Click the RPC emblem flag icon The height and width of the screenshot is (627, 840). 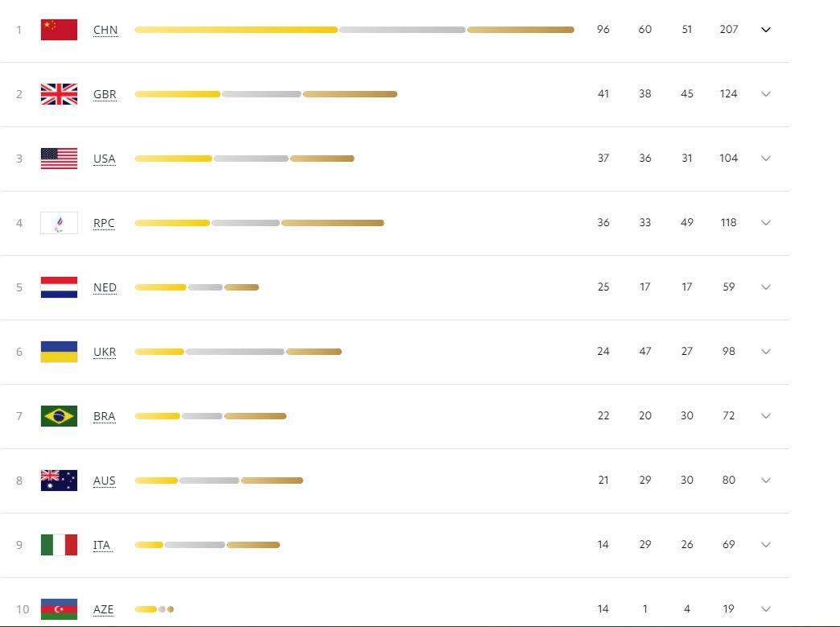(x=59, y=223)
